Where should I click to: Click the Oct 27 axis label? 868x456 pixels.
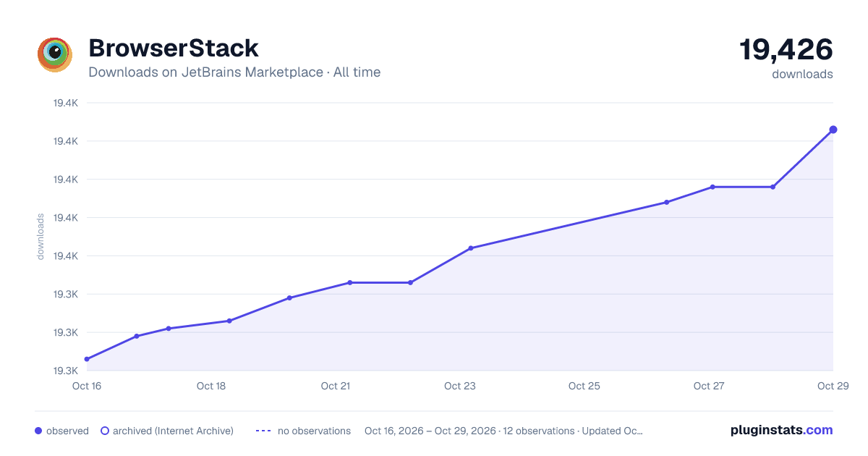[x=709, y=386]
